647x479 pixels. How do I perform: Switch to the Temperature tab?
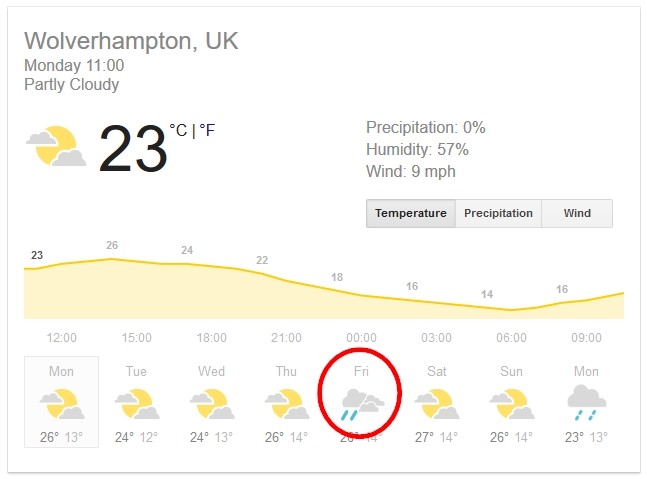411,213
